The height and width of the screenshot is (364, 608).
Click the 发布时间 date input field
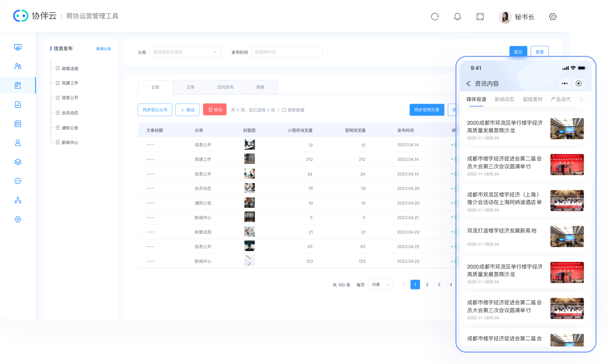coord(287,52)
